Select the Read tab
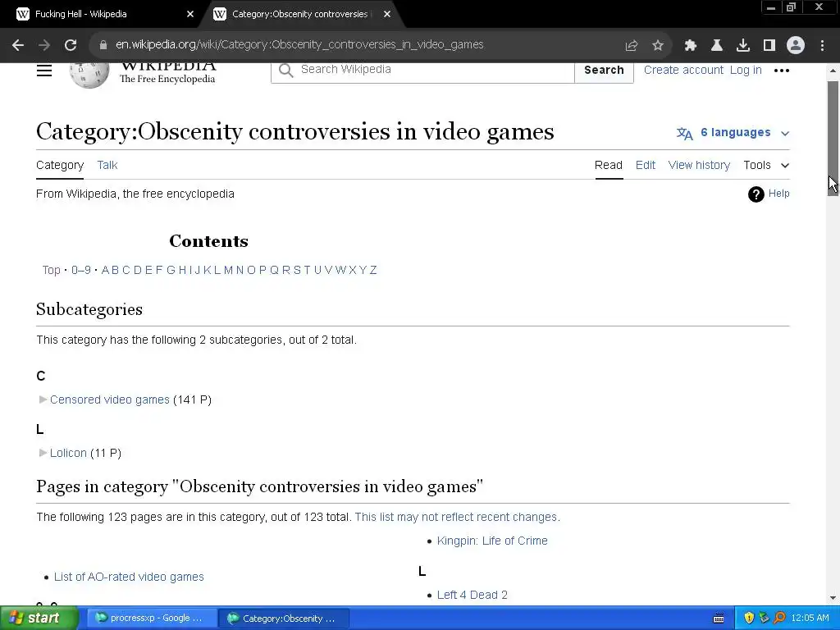Screen dimensions: 840x630 coord(609,165)
